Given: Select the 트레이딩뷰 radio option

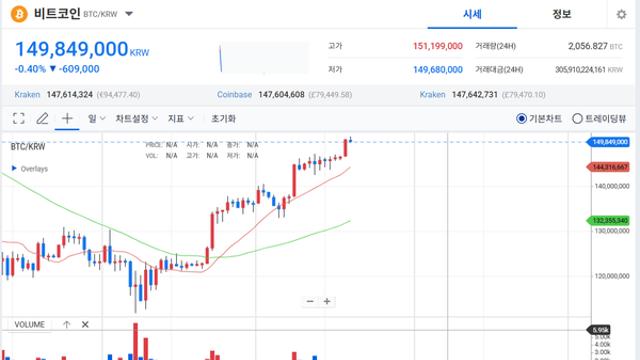Looking at the screenshot, I should point(599,118).
